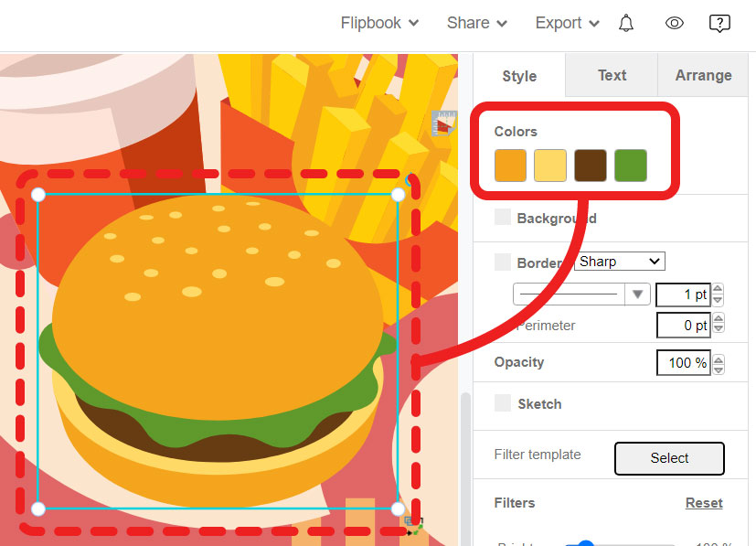Toggle the Border checkbox
This screenshot has height=546, width=756.
(x=503, y=262)
